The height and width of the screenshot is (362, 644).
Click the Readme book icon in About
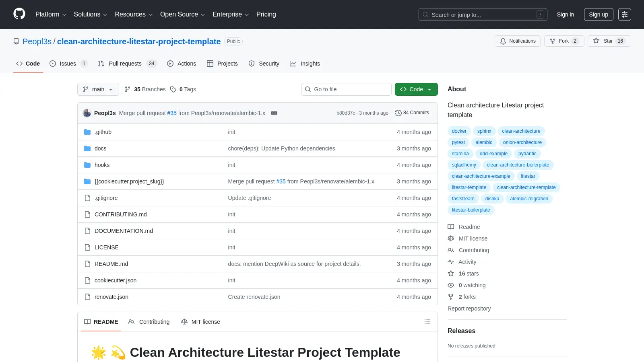coord(451,227)
